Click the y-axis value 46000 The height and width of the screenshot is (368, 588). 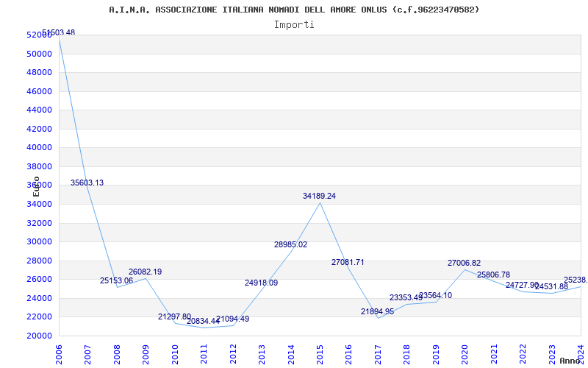(x=39, y=91)
